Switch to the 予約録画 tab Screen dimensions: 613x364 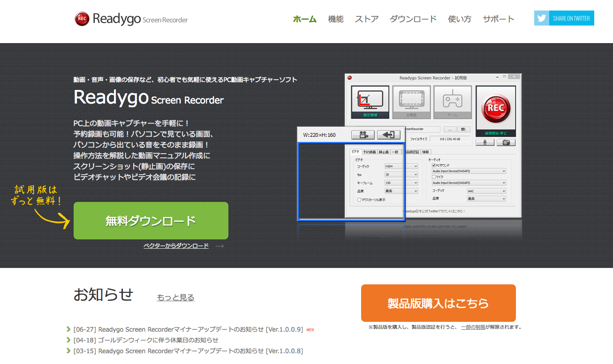pos(369,152)
